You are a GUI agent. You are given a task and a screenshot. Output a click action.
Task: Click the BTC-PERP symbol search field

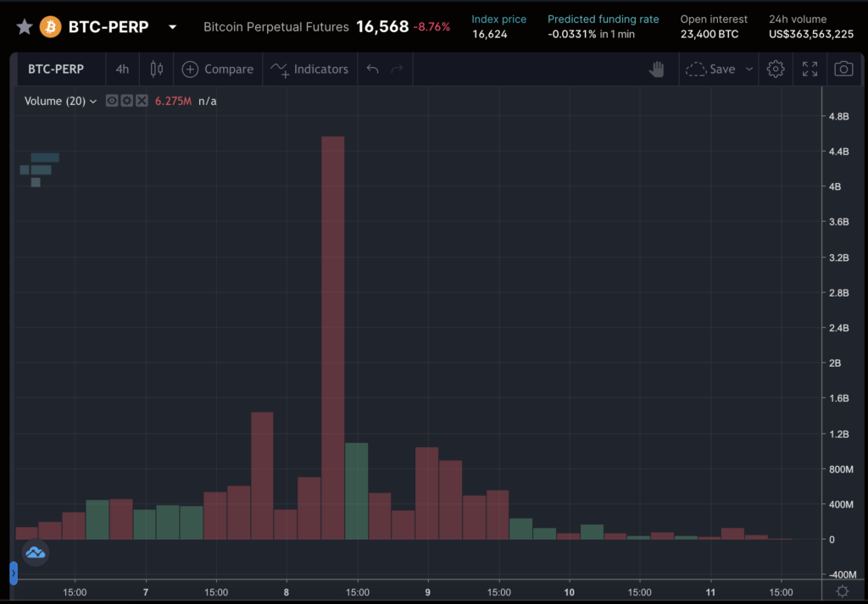pyautogui.click(x=56, y=69)
